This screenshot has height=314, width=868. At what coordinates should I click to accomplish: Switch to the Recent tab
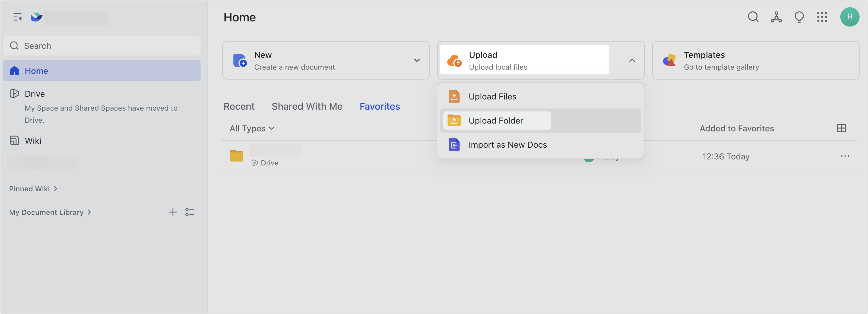click(x=239, y=107)
